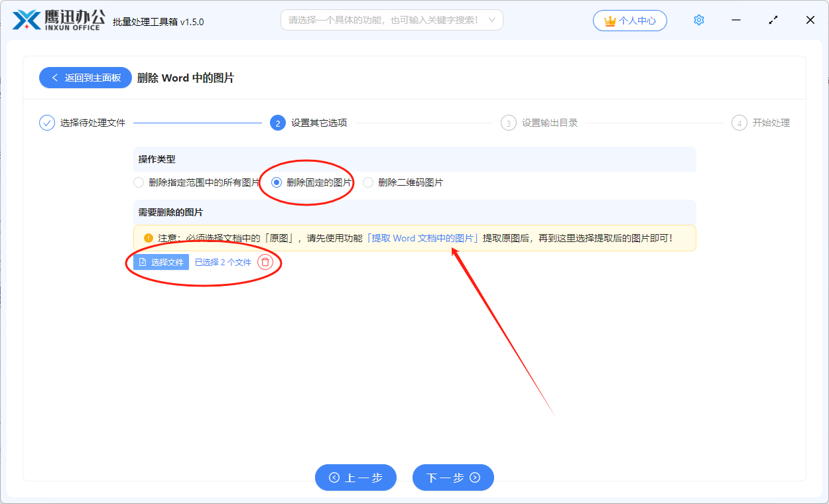Screen dimensions: 829x504
Task: Go to step 选择待处理文件
Action: [x=93, y=123]
